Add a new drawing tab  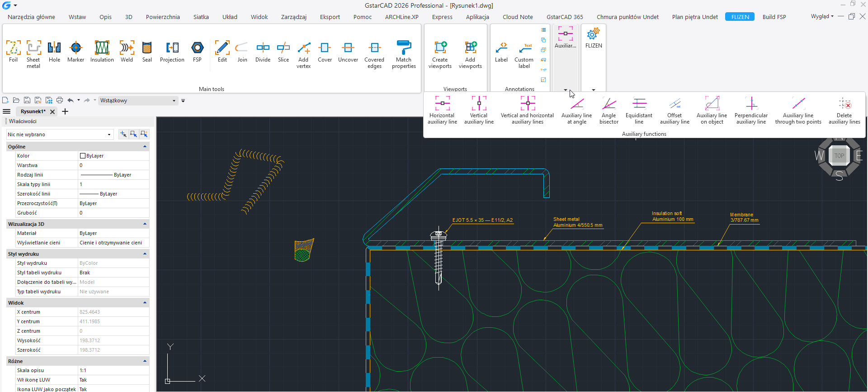[x=65, y=111]
